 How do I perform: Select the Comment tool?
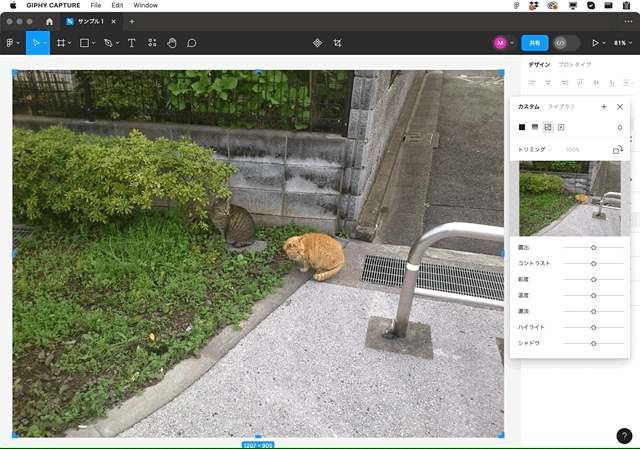pos(191,43)
